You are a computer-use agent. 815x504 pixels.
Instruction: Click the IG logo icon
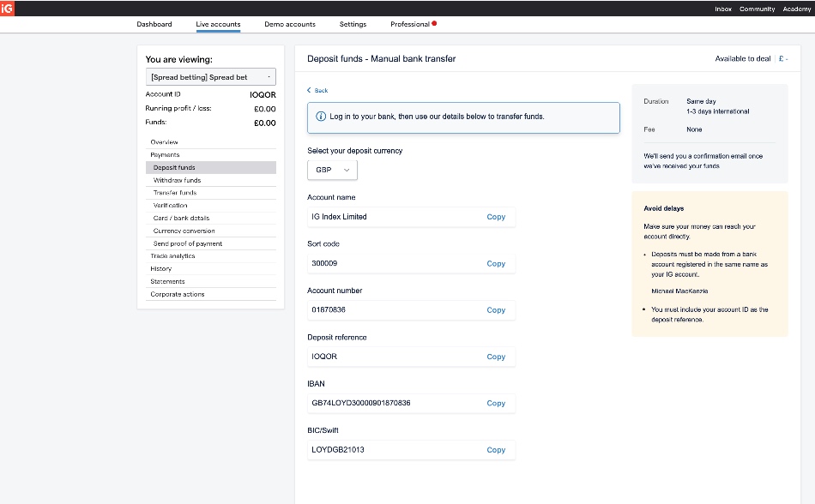click(x=7, y=9)
